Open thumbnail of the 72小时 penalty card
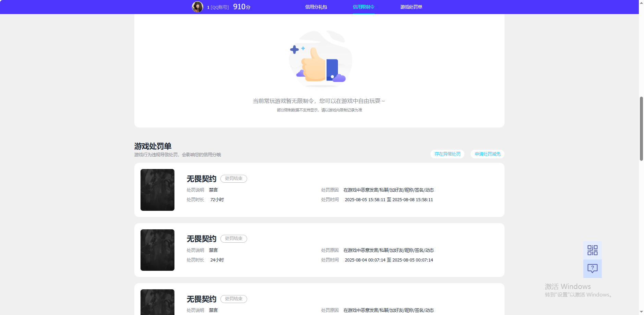Image resolution: width=644 pixels, height=315 pixels. tap(157, 190)
